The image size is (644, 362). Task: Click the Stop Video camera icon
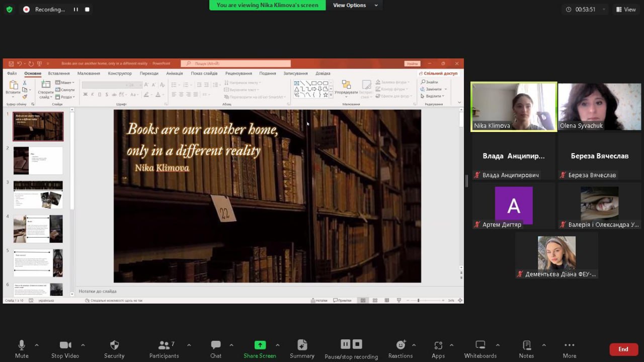(x=65, y=345)
